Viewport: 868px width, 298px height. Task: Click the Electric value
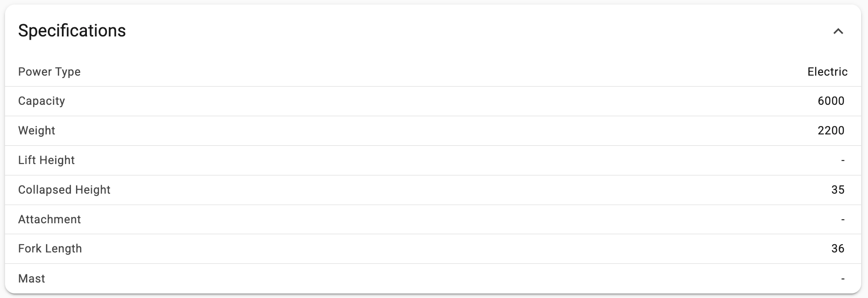[827, 72]
